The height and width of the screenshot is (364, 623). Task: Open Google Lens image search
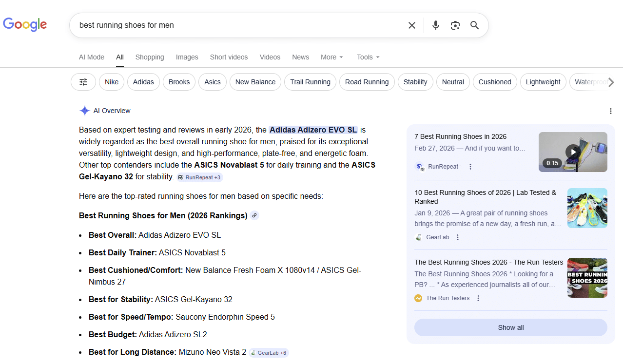click(x=455, y=25)
